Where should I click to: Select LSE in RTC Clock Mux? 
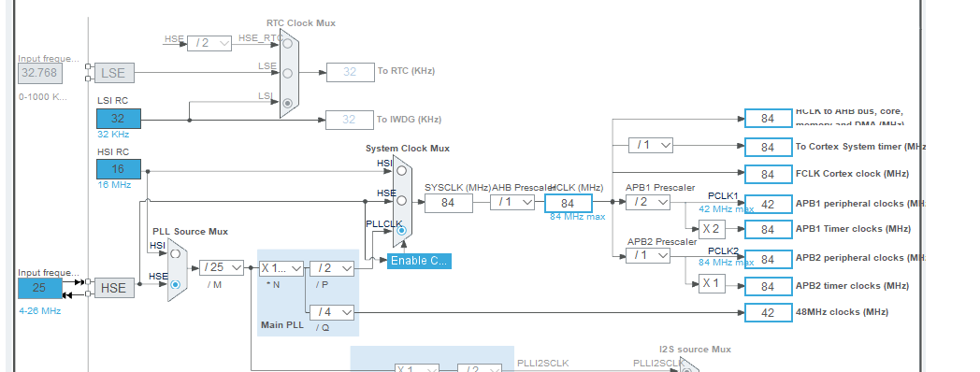(287, 73)
